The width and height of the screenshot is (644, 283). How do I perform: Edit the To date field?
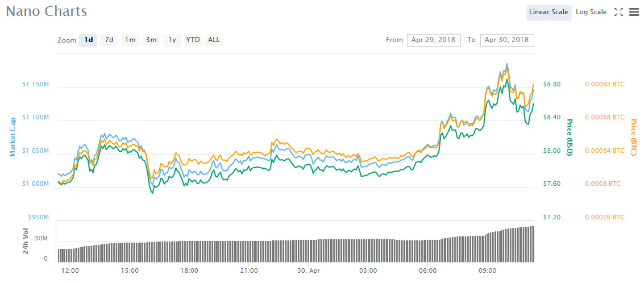[507, 40]
